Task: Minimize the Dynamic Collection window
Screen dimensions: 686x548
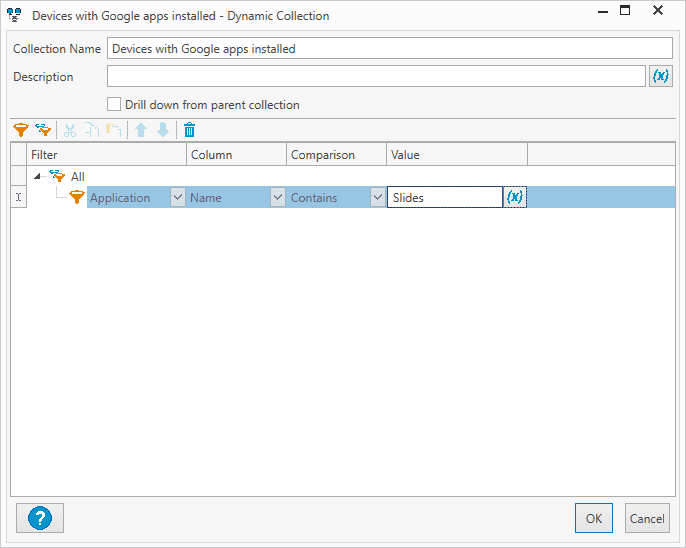Action: pyautogui.click(x=603, y=10)
